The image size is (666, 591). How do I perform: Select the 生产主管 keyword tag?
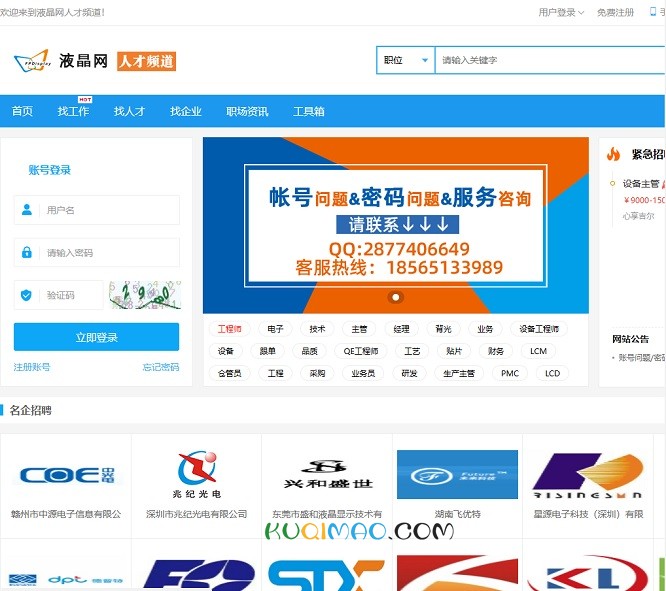click(x=459, y=373)
